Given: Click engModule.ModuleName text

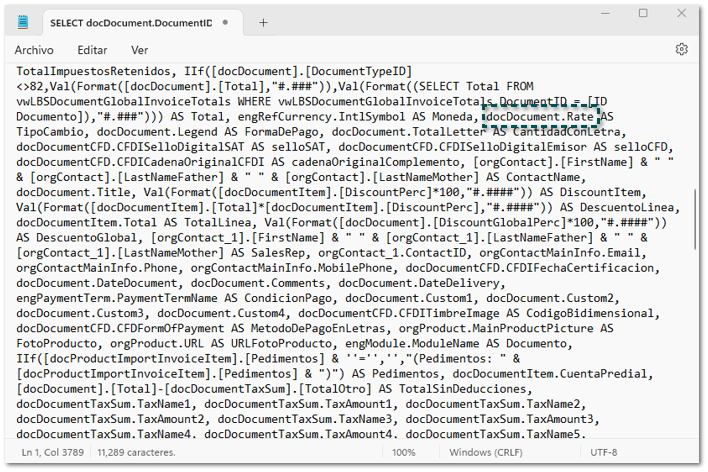Looking at the screenshot, I should tap(412, 344).
